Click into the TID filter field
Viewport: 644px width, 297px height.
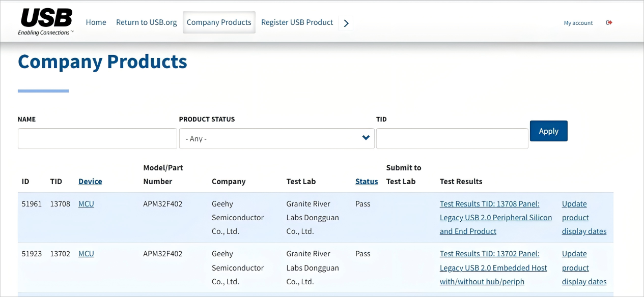click(452, 138)
